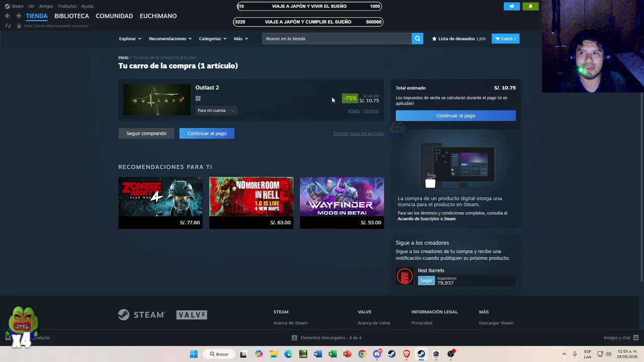Open Task View from the taskbar
This screenshot has height=362, width=644.
[244, 354]
